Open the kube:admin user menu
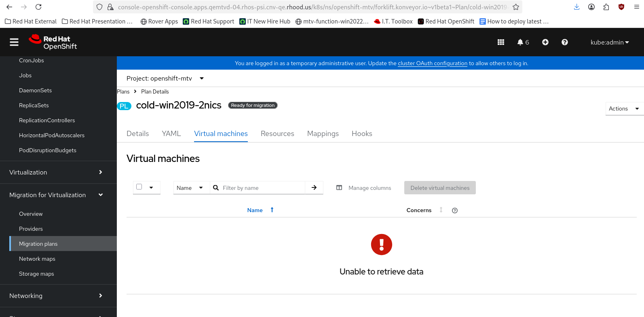This screenshot has width=644, height=317. tap(610, 42)
